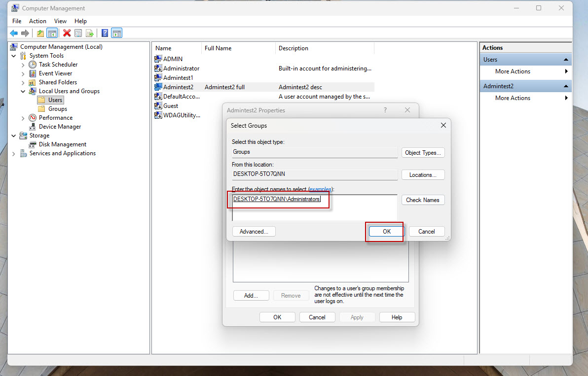Click the object names text field
Screen dimensions: 588x376
pos(315,207)
